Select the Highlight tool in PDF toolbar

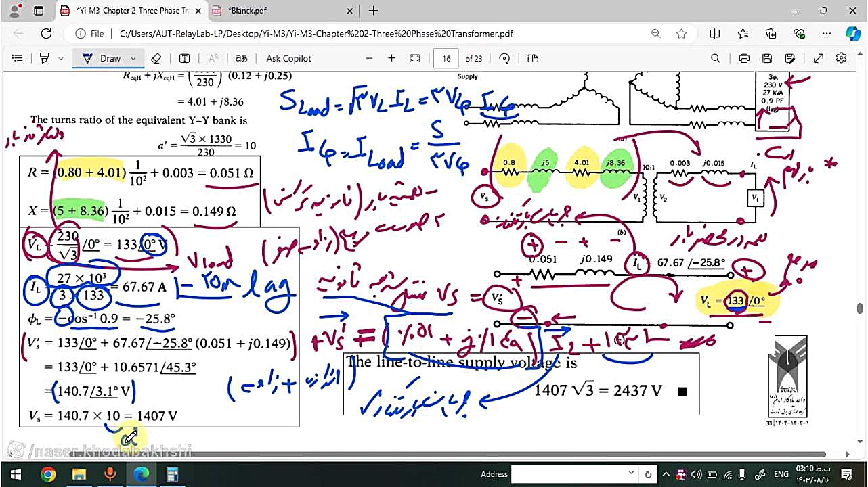(x=45, y=58)
